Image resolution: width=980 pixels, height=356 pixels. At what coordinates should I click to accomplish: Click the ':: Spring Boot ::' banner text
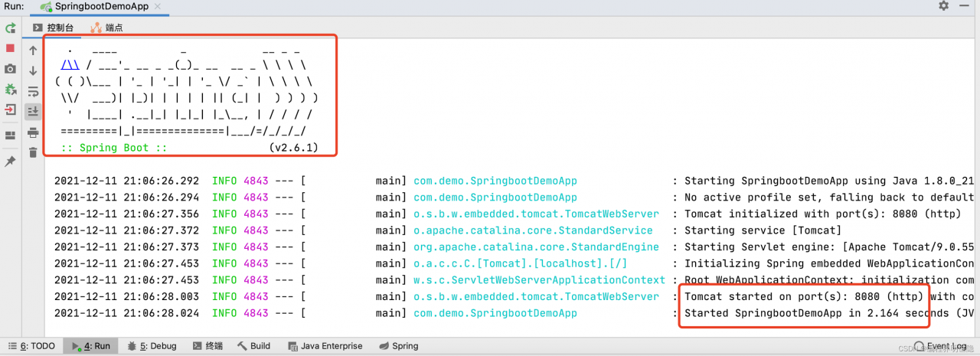click(x=113, y=148)
